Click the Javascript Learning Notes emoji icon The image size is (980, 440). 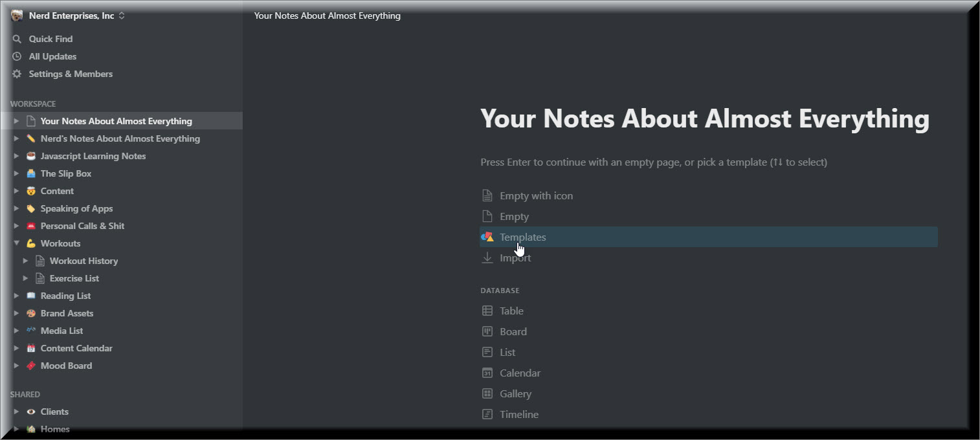(x=30, y=156)
